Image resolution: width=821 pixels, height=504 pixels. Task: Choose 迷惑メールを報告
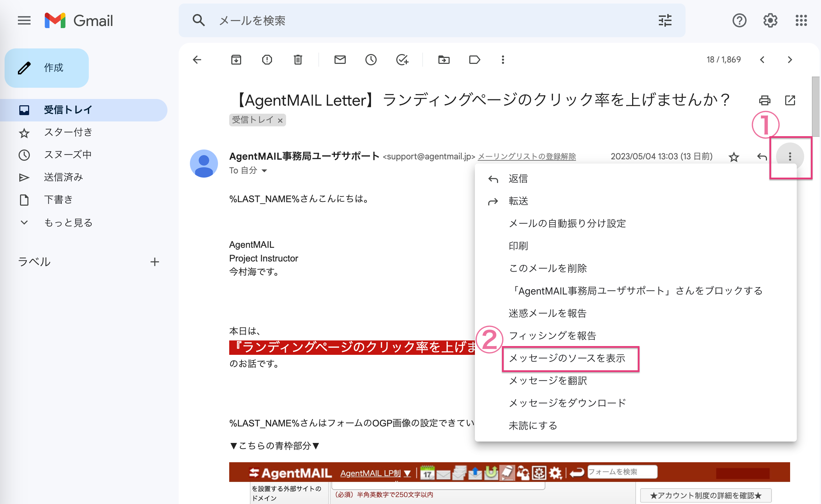click(635, 313)
